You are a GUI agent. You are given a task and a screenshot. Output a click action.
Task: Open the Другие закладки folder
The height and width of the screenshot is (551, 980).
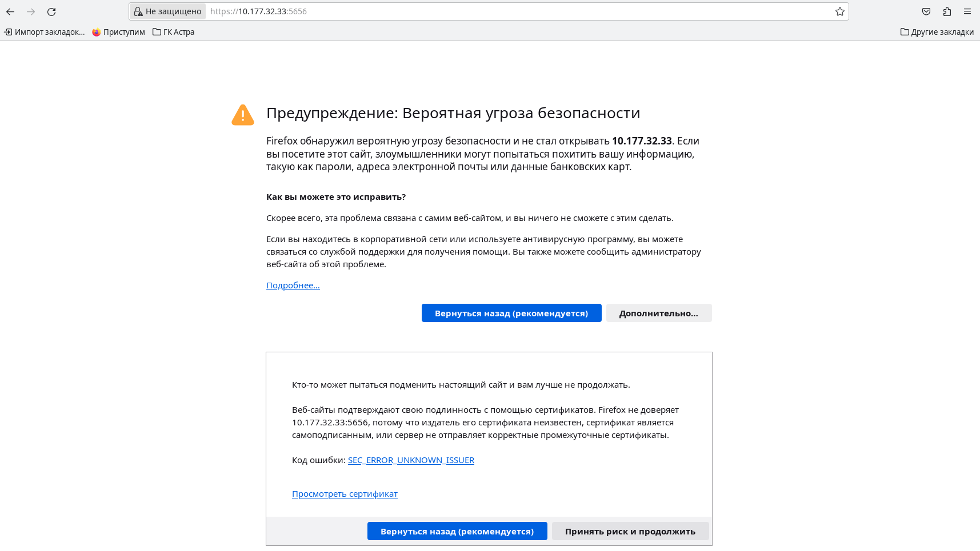(937, 32)
